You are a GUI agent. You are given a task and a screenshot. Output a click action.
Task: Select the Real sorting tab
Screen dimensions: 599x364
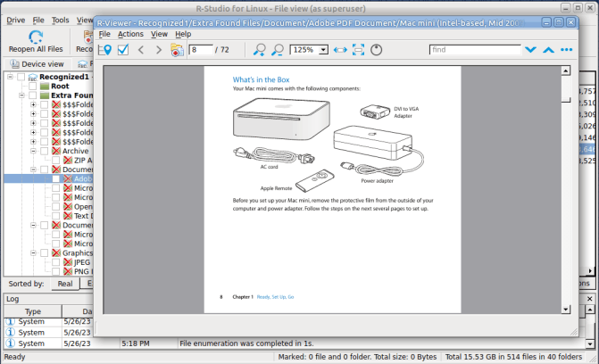(65, 284)
